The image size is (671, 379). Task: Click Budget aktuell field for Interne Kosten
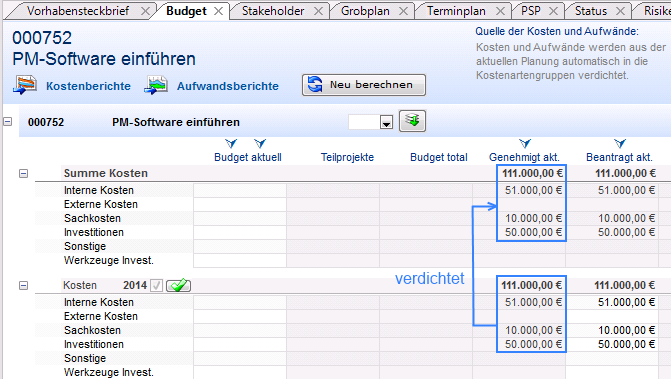coord(240,190)
